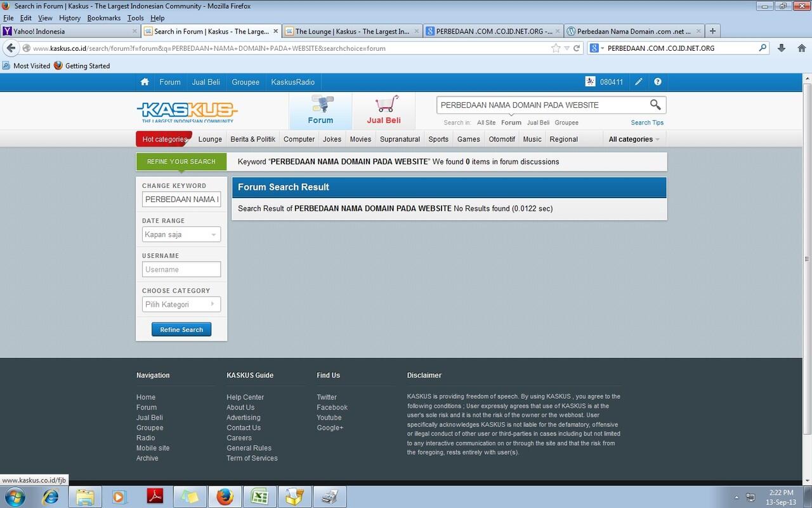This screenshot has width=812, height=508.
Task: Search in All Site
Action: pyautogui.click(x=486, y=123)
